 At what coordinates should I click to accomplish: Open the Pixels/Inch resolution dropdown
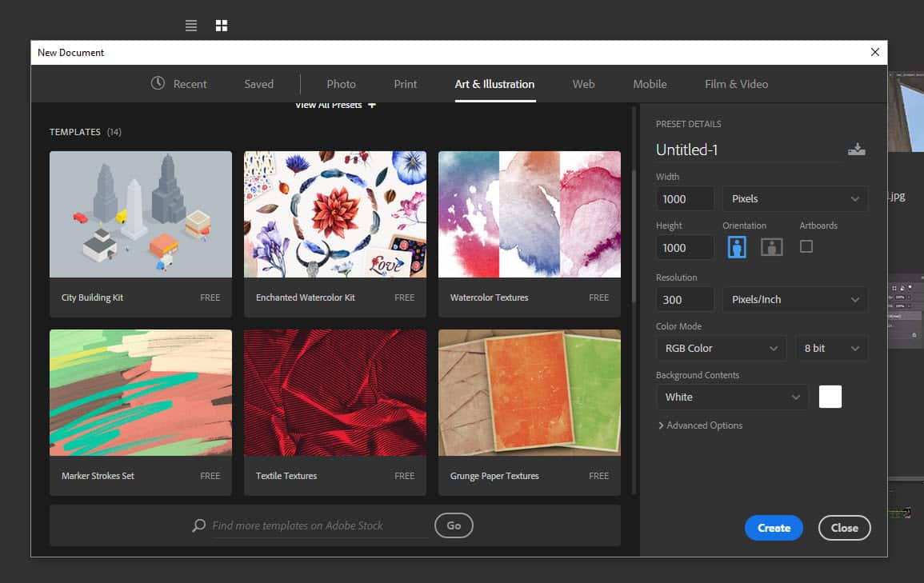pos(794,299)
